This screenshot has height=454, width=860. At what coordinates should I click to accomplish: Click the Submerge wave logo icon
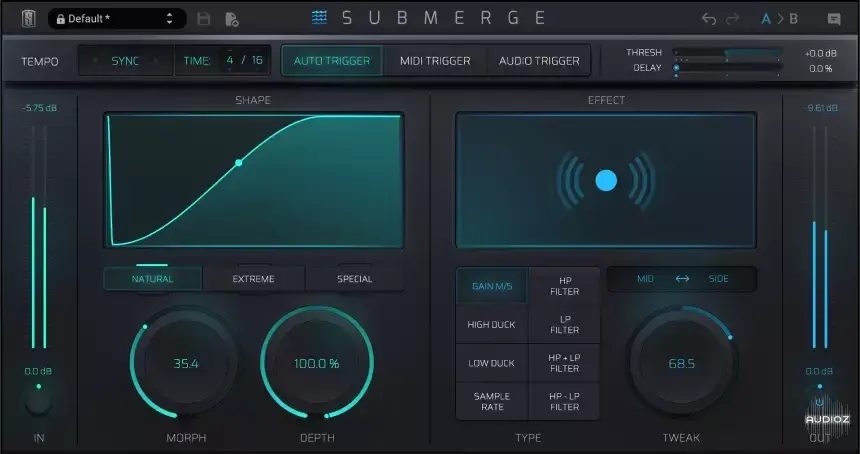319,18
